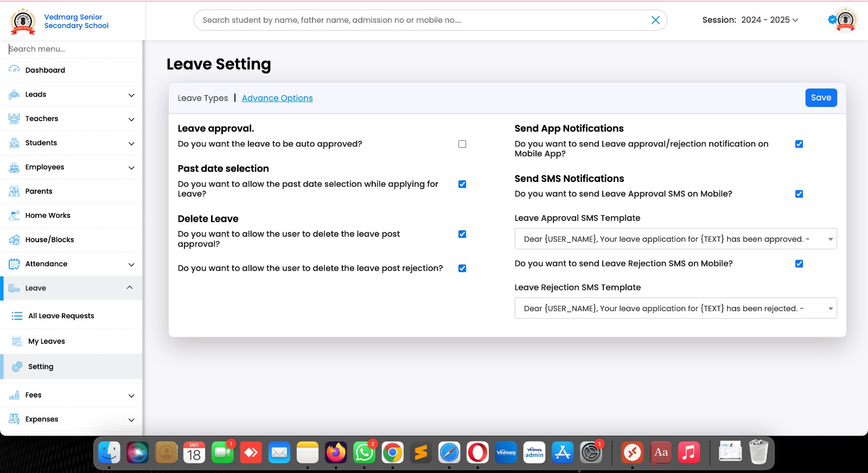Click the House/Blocks sidebar icon
The height and width of the screenshot is (473, 868).
[x=14, y=239]
